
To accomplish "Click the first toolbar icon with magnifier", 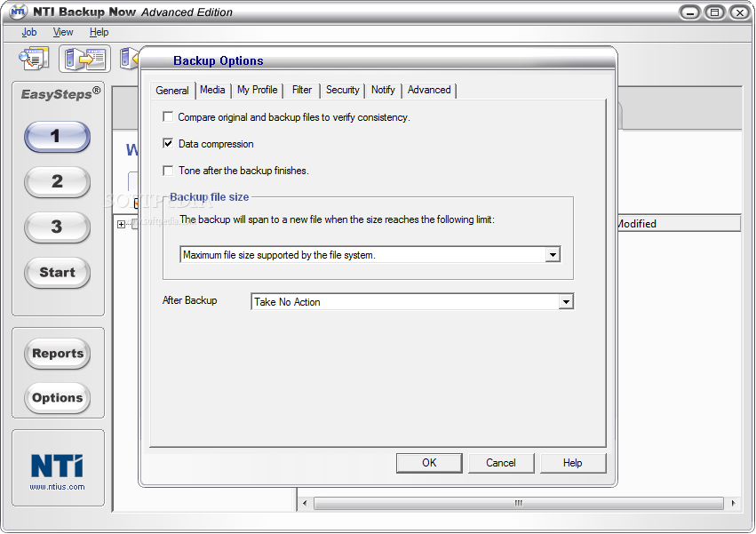I will [x=34, y=59].
